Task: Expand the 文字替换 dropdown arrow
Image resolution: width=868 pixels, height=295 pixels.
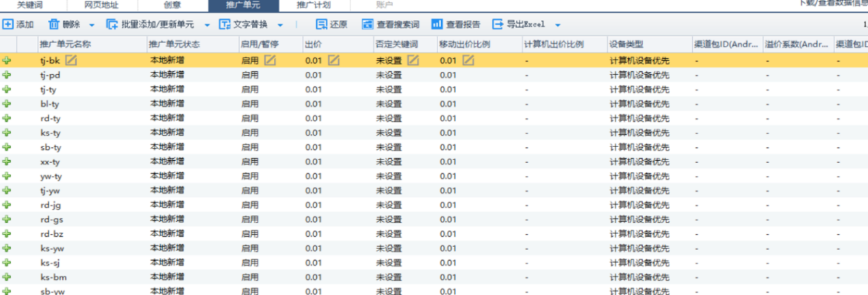Action: point(281,25)
